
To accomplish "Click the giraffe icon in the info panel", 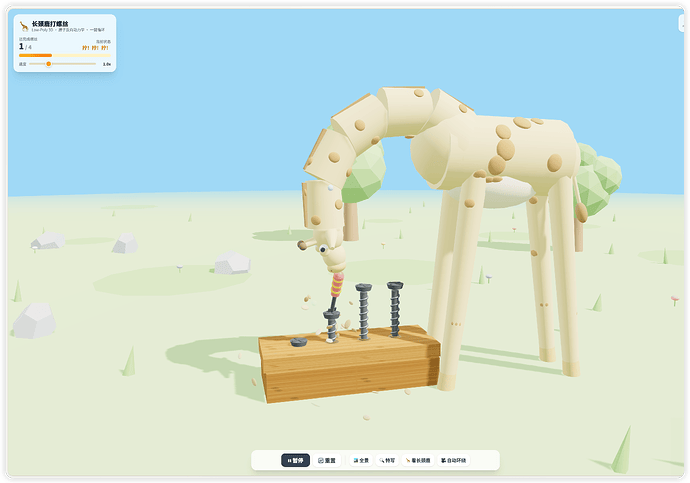I will [24, 26].
